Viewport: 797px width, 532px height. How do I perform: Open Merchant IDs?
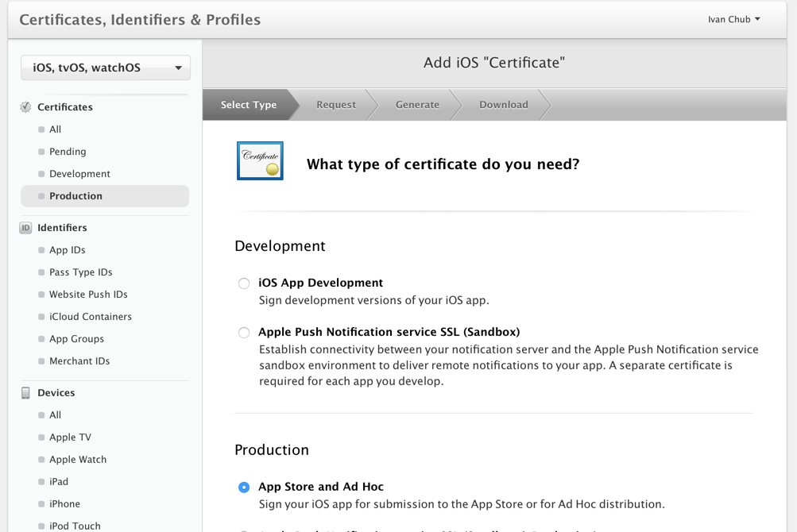pos(79,361)
